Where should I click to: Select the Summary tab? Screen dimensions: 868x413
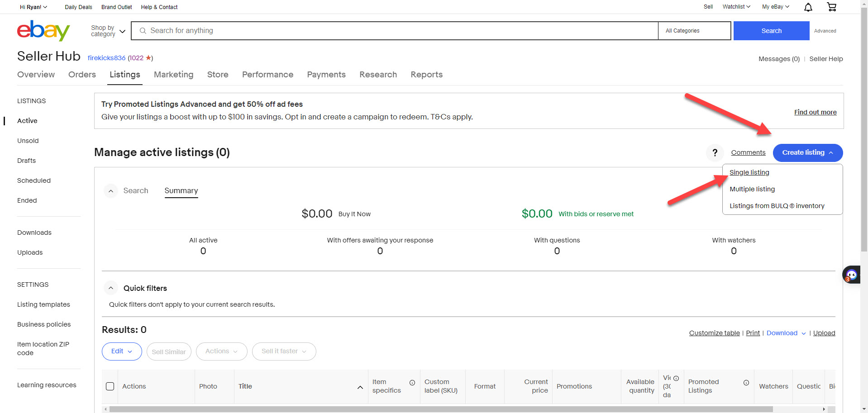click(x=181, y=191)
